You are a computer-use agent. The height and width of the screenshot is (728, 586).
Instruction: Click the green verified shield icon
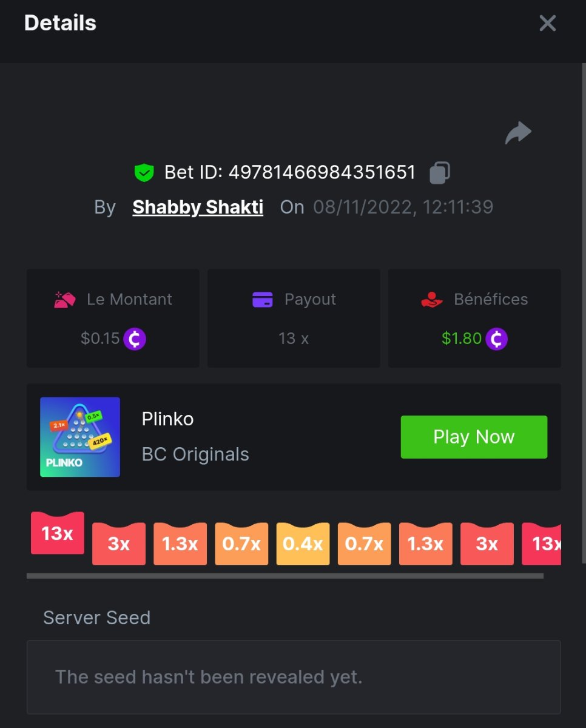144,173
